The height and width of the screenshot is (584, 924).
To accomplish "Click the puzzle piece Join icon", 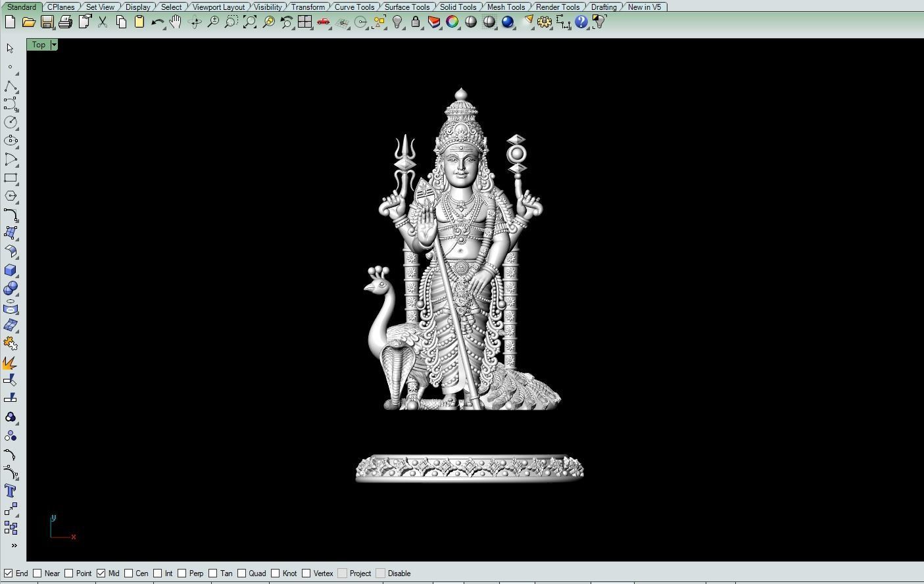I will (x=11, y=343).
